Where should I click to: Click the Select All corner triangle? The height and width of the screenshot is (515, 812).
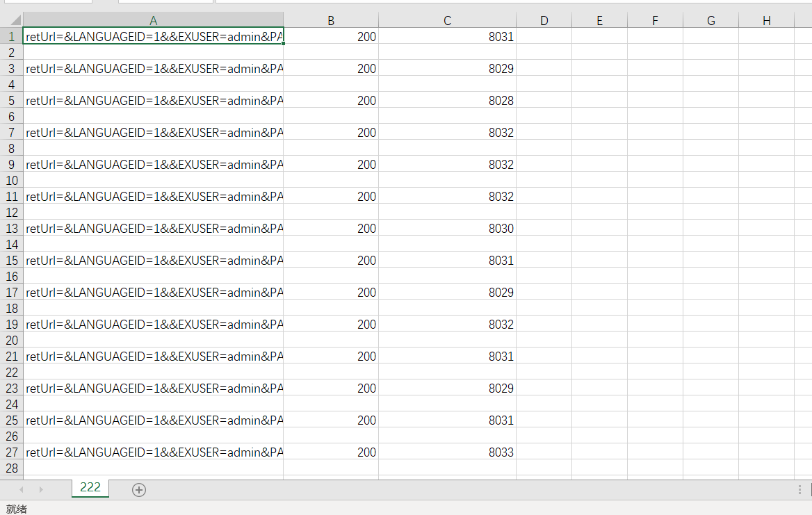[12, 21]
